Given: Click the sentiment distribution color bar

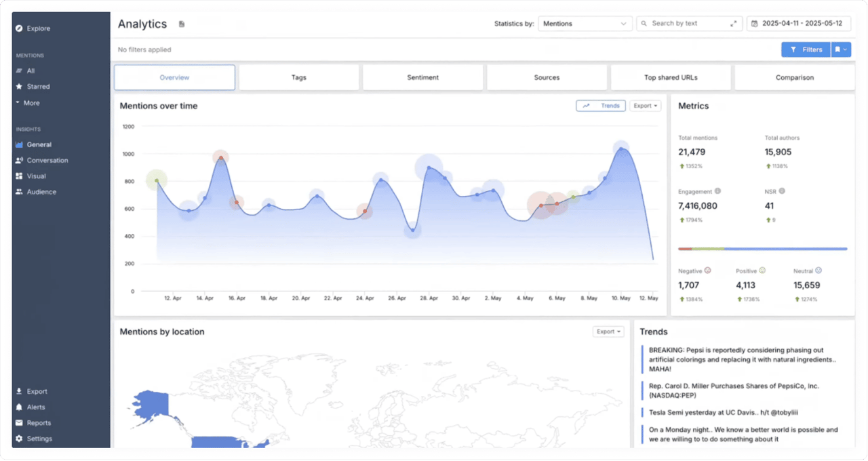Looking at the screenshot, I should (x=762, y=249).
